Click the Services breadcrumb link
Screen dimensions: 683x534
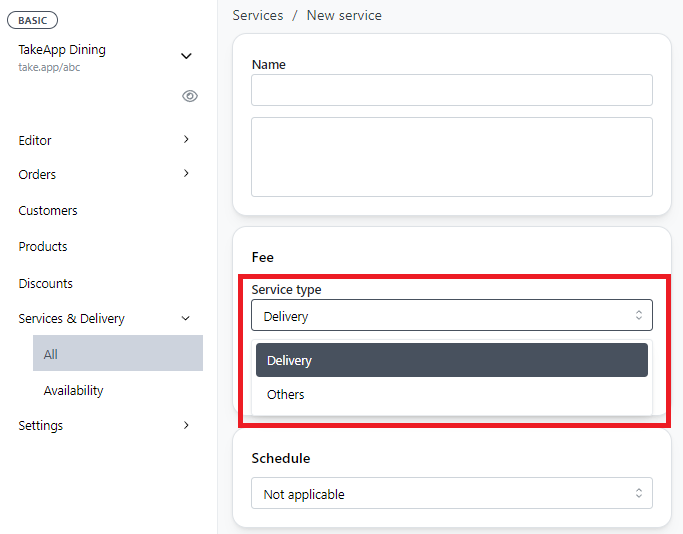[257, 16]
